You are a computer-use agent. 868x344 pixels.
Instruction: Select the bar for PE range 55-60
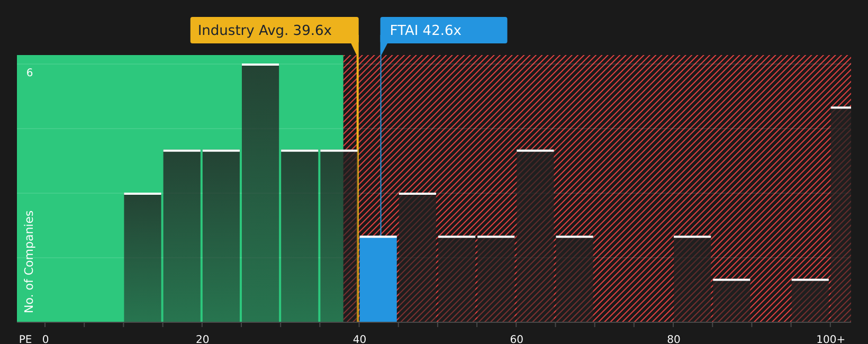[x=496, y=279]
